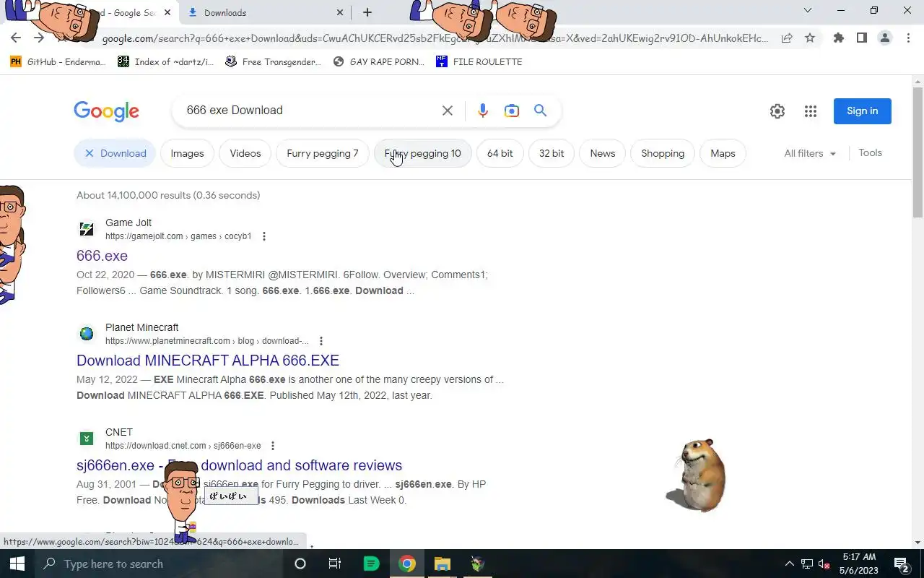Open the Chrome profile avatar
The image size is (924, 578).
tap(884, 38)
